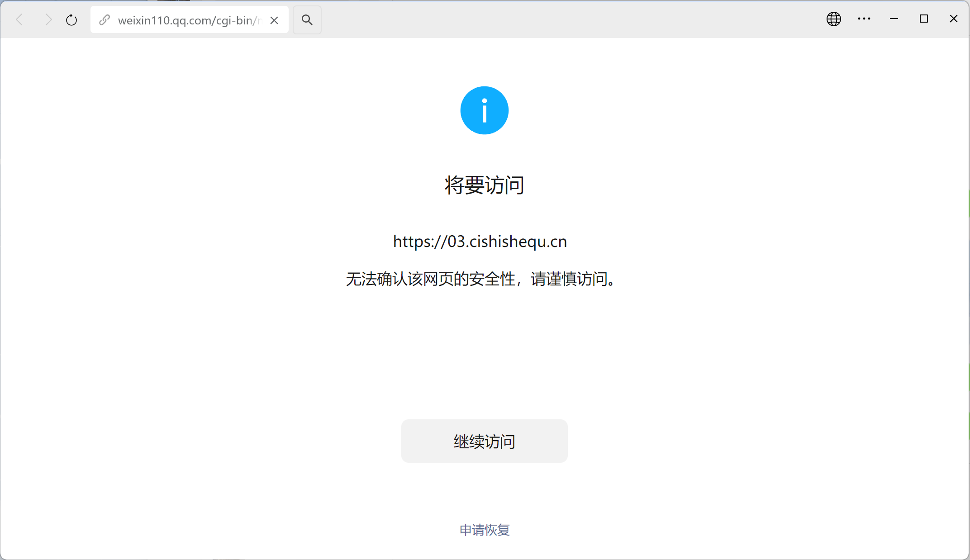Minimize the browser window
970x560 pixels.
click(894, 19)
